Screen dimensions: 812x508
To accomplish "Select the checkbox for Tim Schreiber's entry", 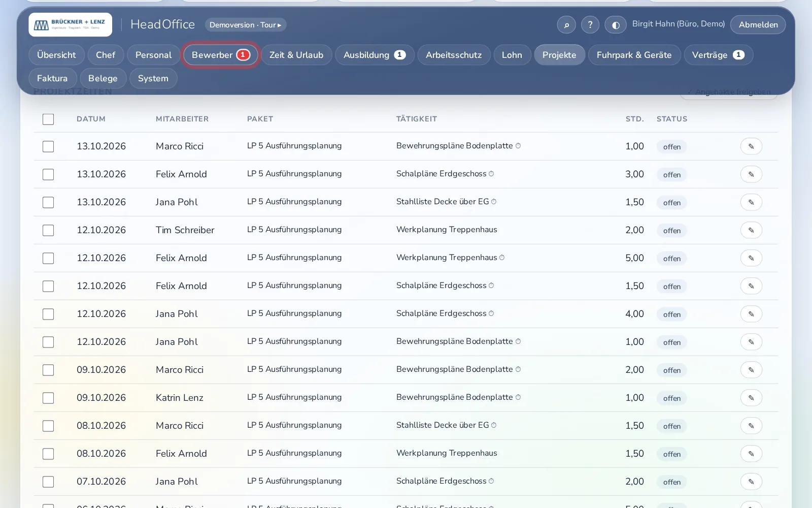I will [x=48, y=230].
